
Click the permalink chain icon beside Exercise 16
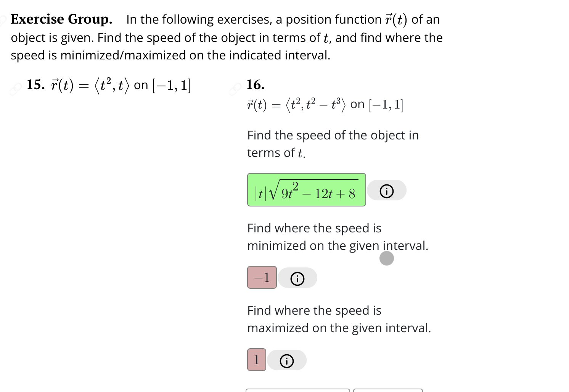(x=235, y=88)
